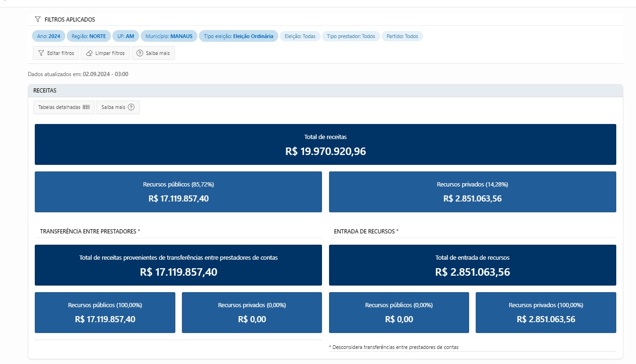Click the Recursos públicos (85,72%) card
The height and width of the screenshot is (364, 636).
click(178, 192)
